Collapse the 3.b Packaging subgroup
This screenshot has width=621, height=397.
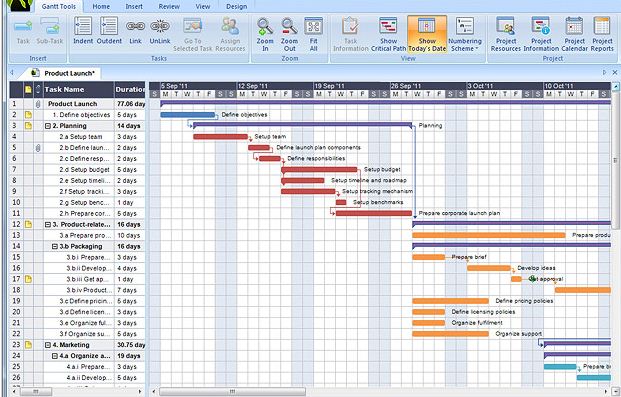point(55,246)
